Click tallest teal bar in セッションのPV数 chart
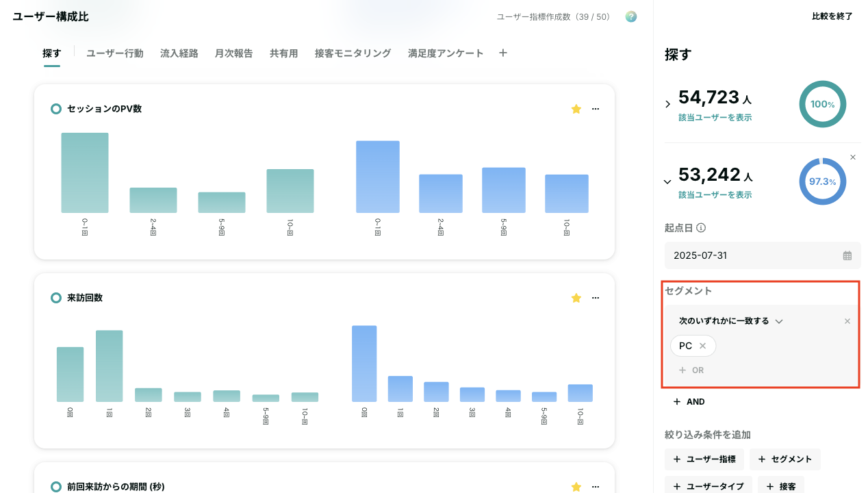This screenshot has height=493, width=868. (85, 173)
